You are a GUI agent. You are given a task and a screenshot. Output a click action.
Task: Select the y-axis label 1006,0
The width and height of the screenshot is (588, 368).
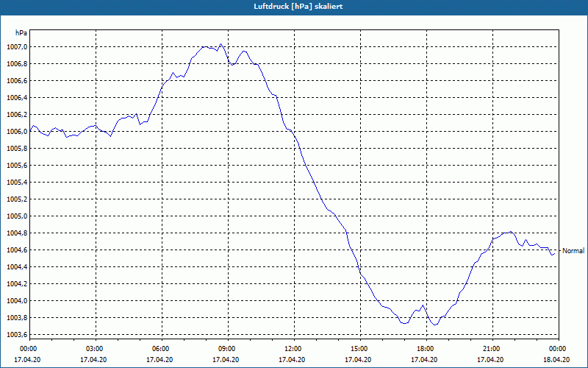pyautogui.click(x=17, y=132)
